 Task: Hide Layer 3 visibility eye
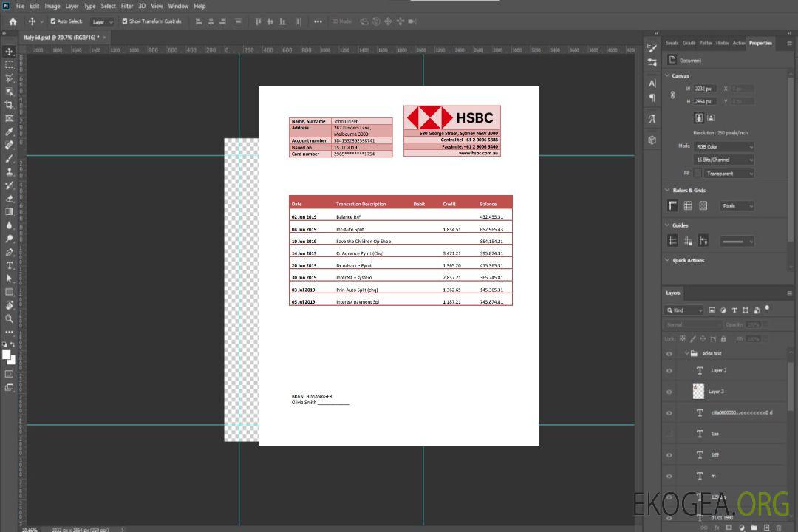tap(669, 392)
